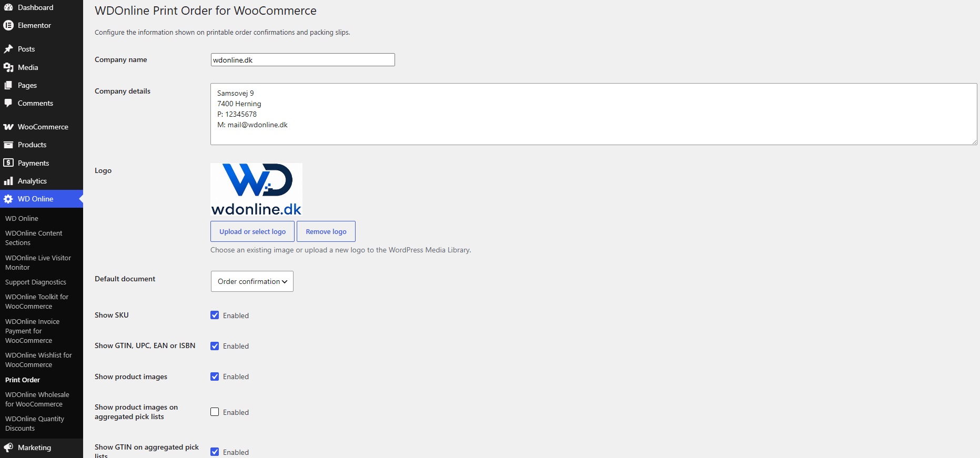This screenshot has width=980, height=458.
Task: Open WD Online submenu link
Action: 22,218
